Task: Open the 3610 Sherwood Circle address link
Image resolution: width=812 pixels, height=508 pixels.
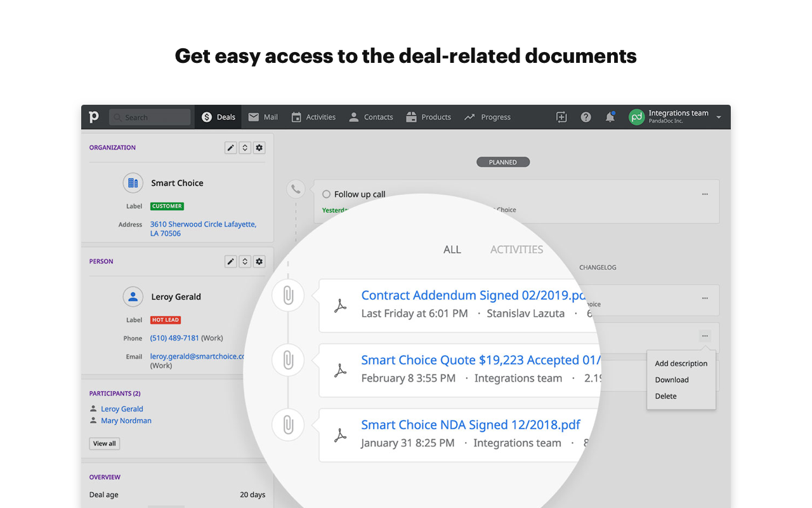Action: pyautogui.click(x=203, y=229)
